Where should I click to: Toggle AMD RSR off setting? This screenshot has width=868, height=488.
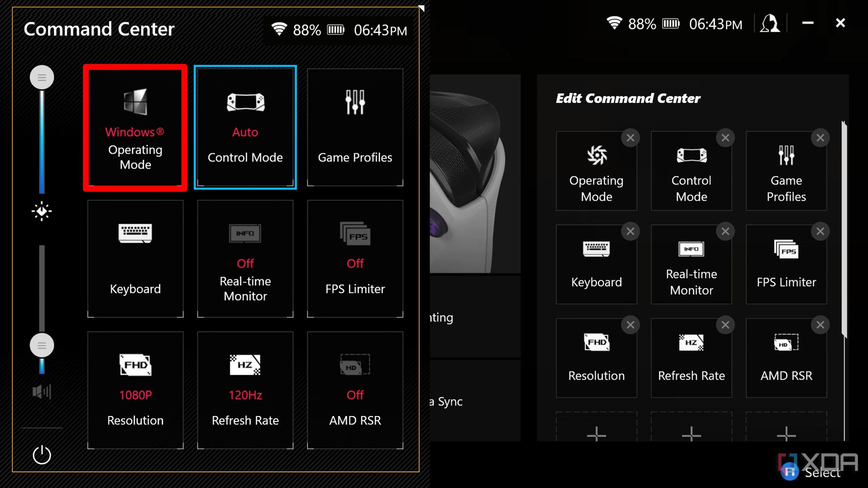[x=354, y=390]
